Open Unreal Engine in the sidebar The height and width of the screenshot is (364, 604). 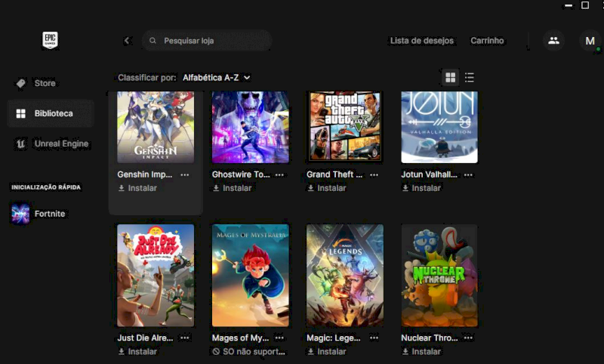pyautogui.click(x=50, y=143)
